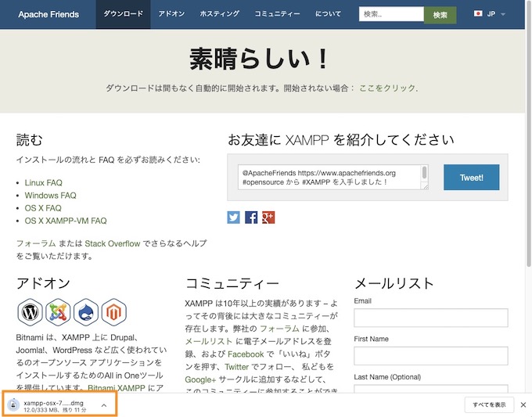Click the Japan flag icon
The width and height of the screenshot is (532, 417).
tap(478, 13)
